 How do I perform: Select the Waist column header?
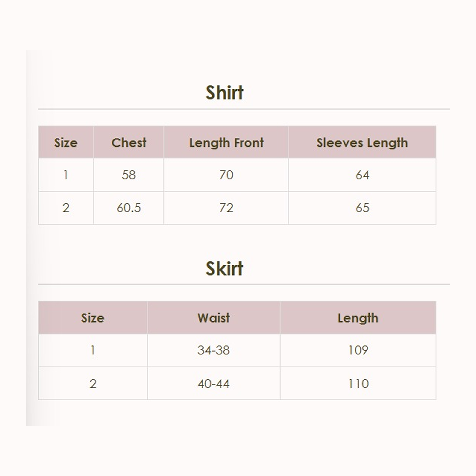[214, 318]
